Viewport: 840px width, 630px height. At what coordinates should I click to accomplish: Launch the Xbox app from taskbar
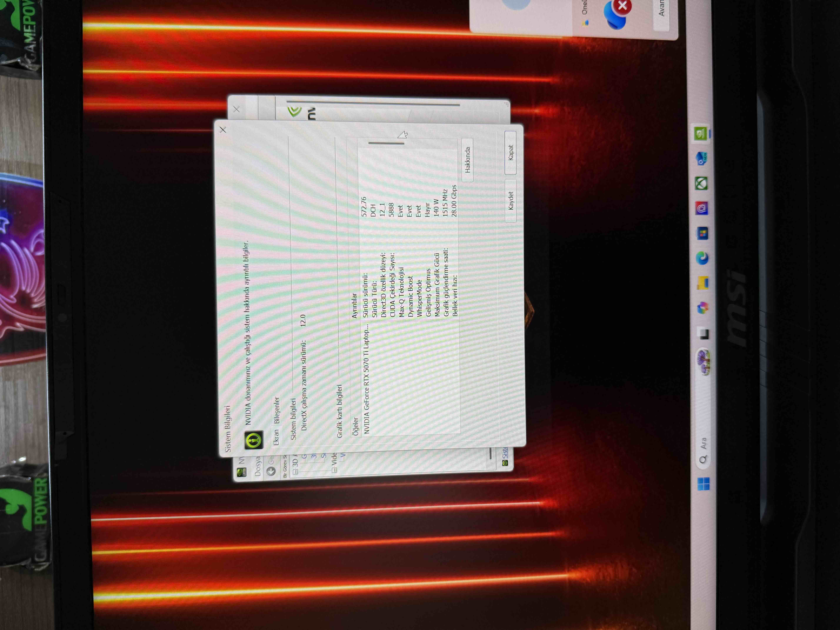pos(701,183)
